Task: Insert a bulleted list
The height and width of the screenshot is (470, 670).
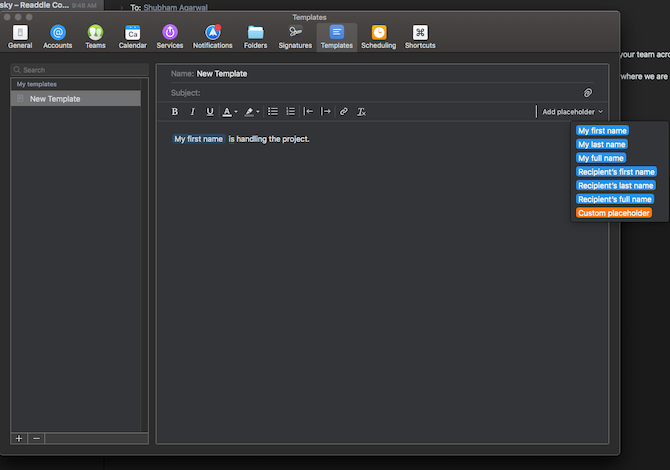Action: click(273, 112)
